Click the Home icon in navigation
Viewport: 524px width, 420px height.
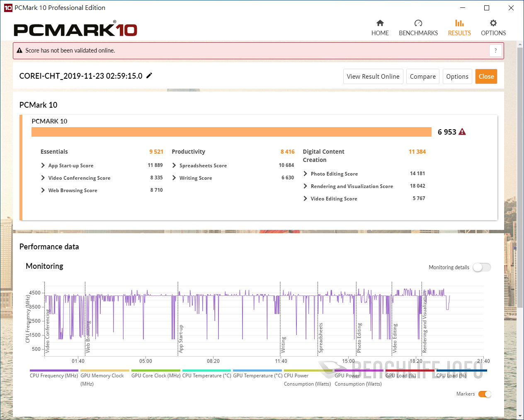(x=380, y=23)
